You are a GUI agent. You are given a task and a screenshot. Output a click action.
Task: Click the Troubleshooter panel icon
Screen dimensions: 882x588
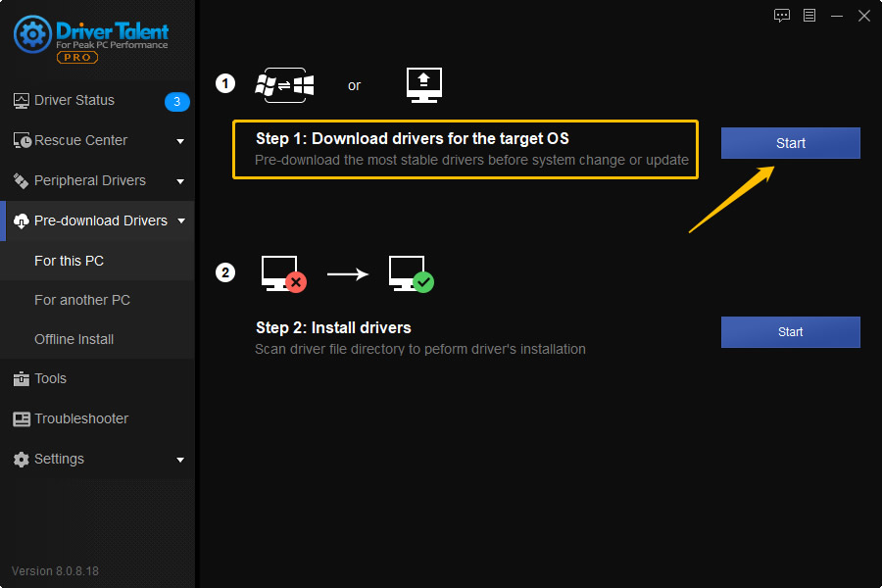22,419
